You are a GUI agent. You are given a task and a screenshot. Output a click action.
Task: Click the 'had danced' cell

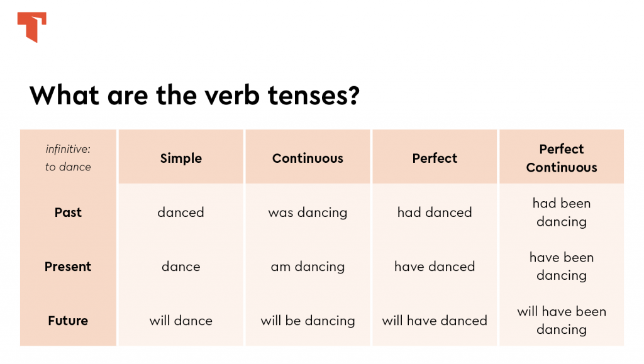coord(435,212)
